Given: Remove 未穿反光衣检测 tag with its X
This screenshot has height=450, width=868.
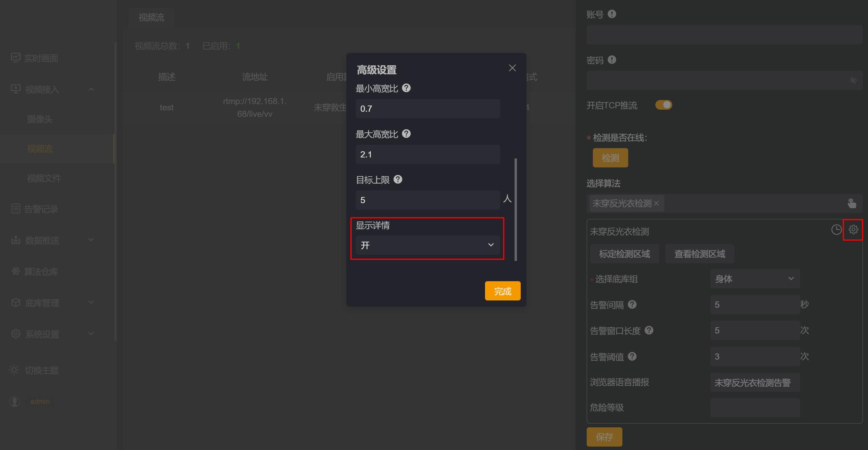Looking at the screenshot, I should click(x=656, y=204).
